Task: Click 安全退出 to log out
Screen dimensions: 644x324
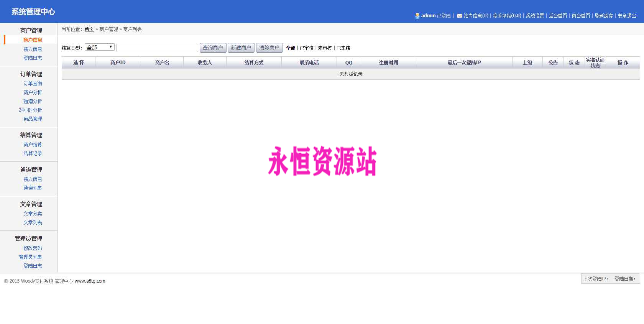Action: click(x=627, y=16)
